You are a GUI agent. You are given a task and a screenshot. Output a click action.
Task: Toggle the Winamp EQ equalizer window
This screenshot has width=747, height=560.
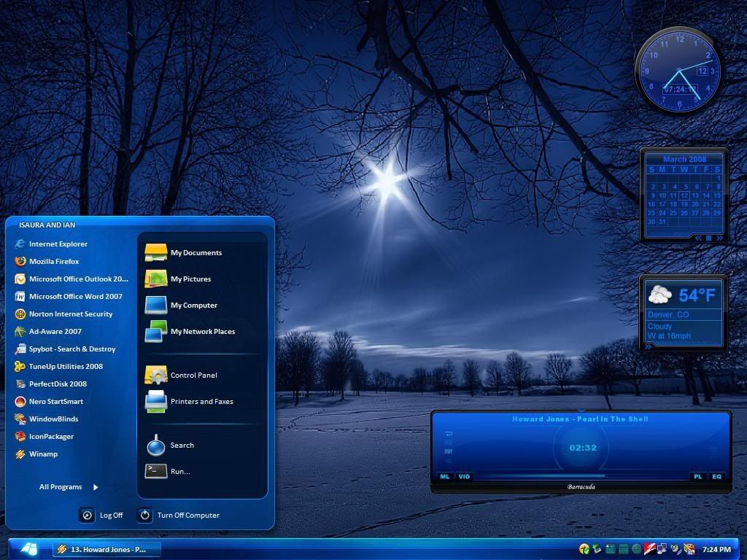716,476
